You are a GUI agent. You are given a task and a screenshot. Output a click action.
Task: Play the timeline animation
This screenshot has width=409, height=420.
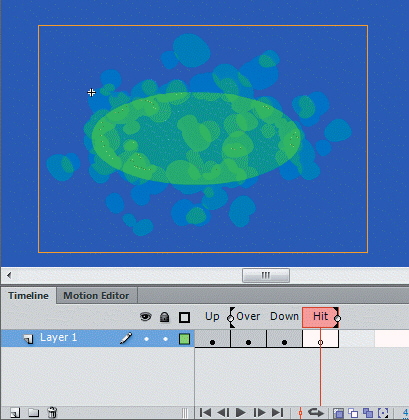[240, 413]
